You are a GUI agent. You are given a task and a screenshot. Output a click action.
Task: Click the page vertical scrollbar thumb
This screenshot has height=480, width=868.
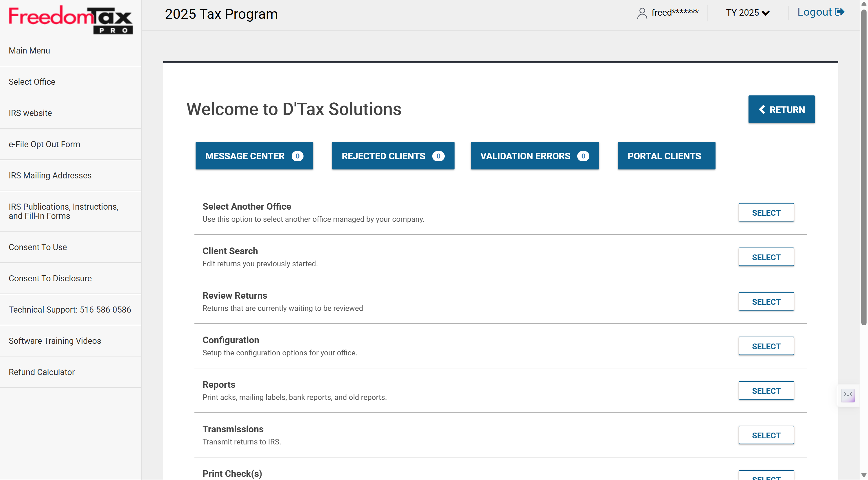pyautogui.click(x=864, y=167)
